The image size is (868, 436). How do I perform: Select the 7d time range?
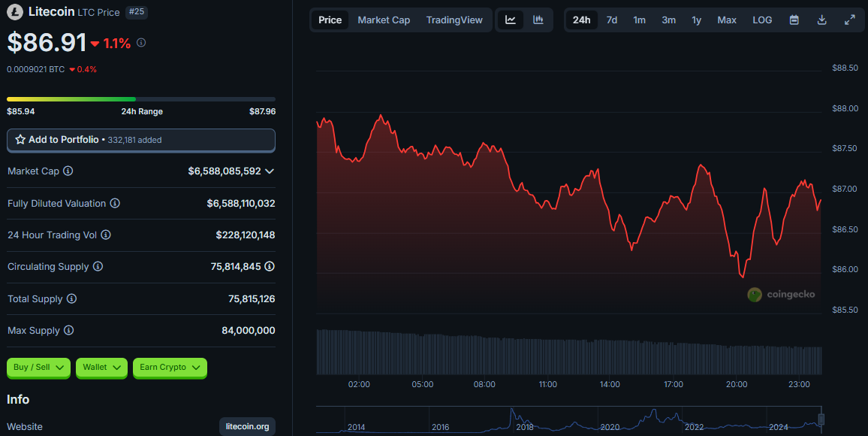(612, 20)
